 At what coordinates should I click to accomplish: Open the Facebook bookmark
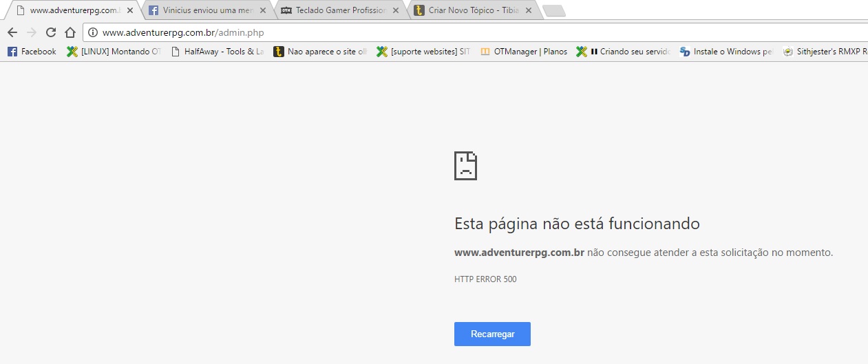(32, 52)
